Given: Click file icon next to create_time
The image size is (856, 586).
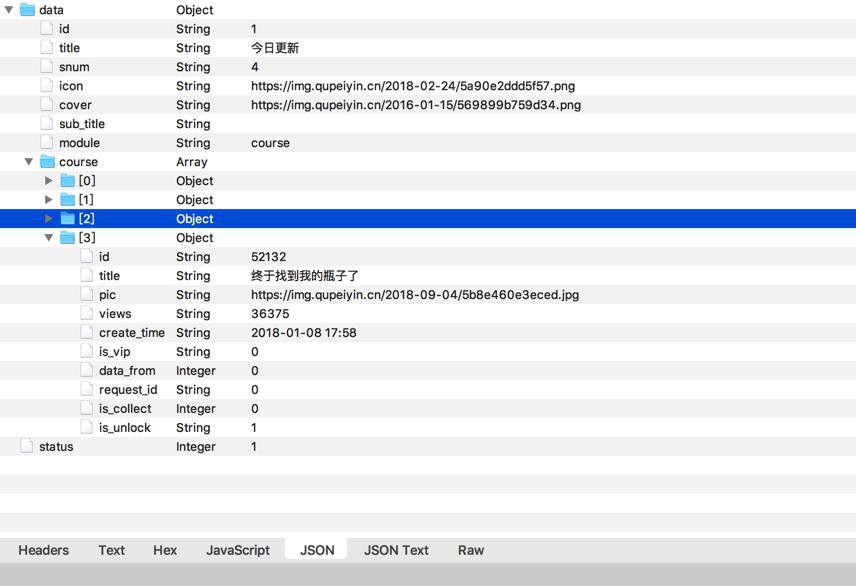Looking at the screenshot, I should (x=87, y=333).
